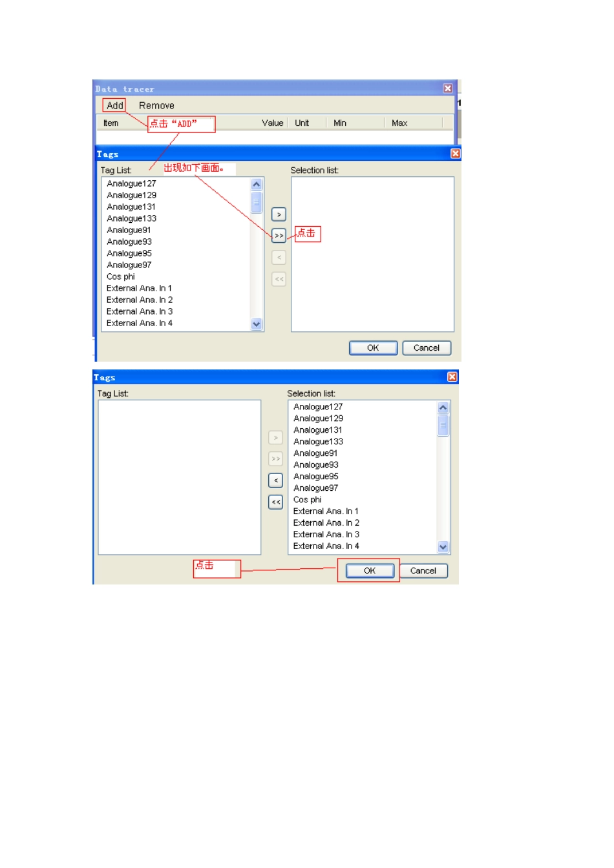Select Analogue97 in lower Selection list
Image resolution: width=614 pixels, height=868 pixels.
pos(316,488)
